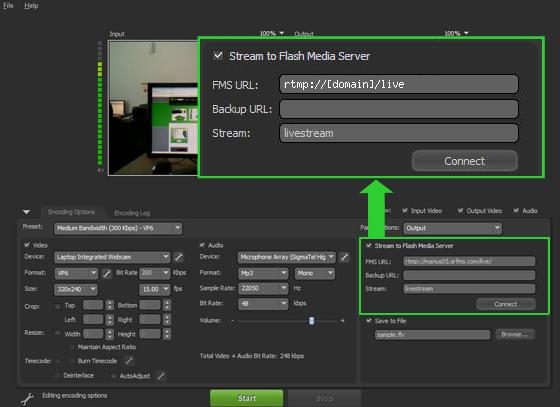This screenshot has height=407, width=560.
Task: Click the small Connect button above Save to File
Action: (x=506, y=304)
